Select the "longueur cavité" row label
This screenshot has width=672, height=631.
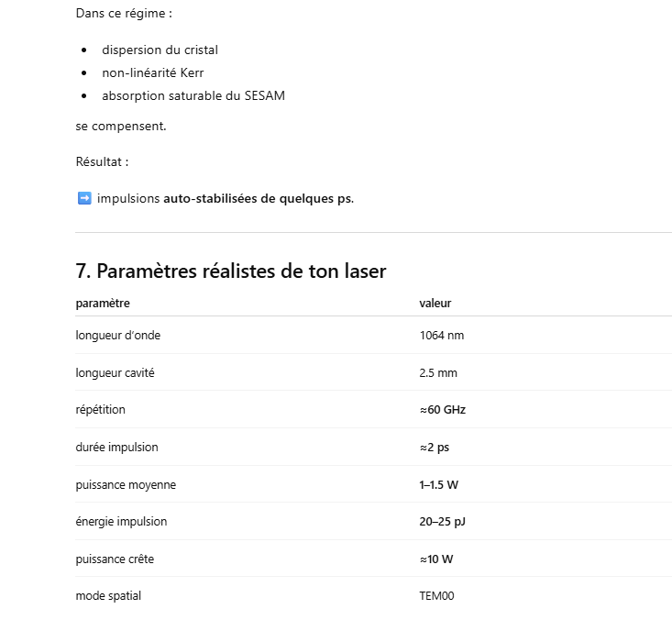coord(116,373)
